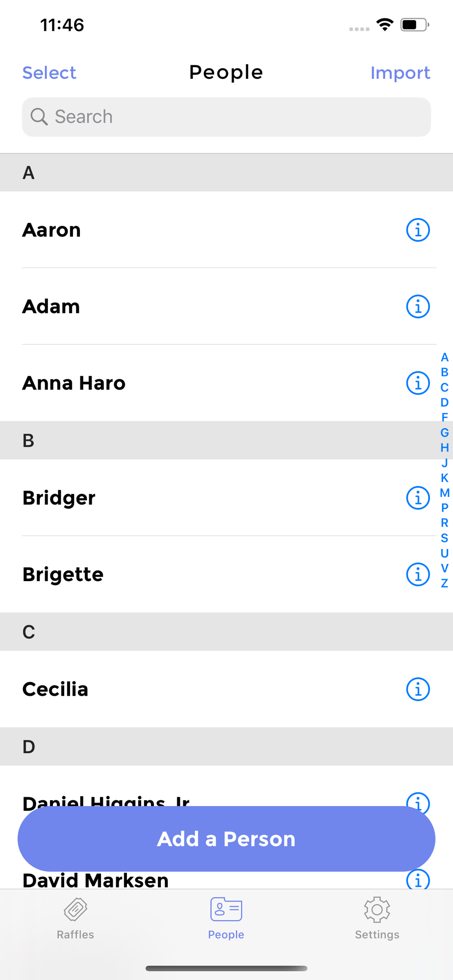
Task: Open Bridger's info button
Action: (x=418, y=498)
